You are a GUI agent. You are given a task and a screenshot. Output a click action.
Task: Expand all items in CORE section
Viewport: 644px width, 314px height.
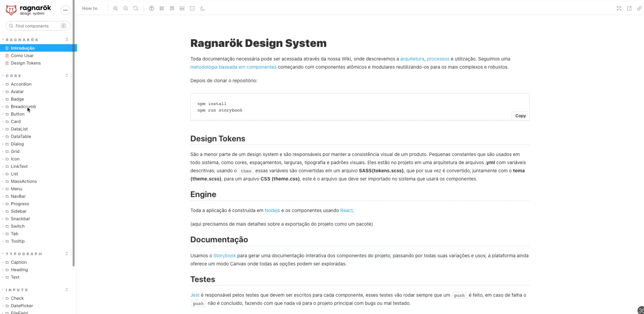coord(67,76)
